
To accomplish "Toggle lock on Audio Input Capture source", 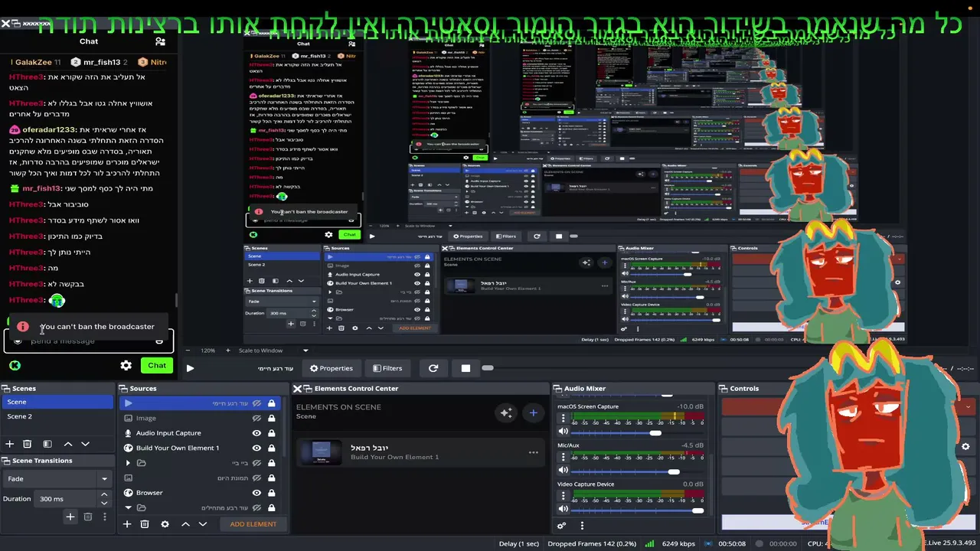I will [271, 433].
